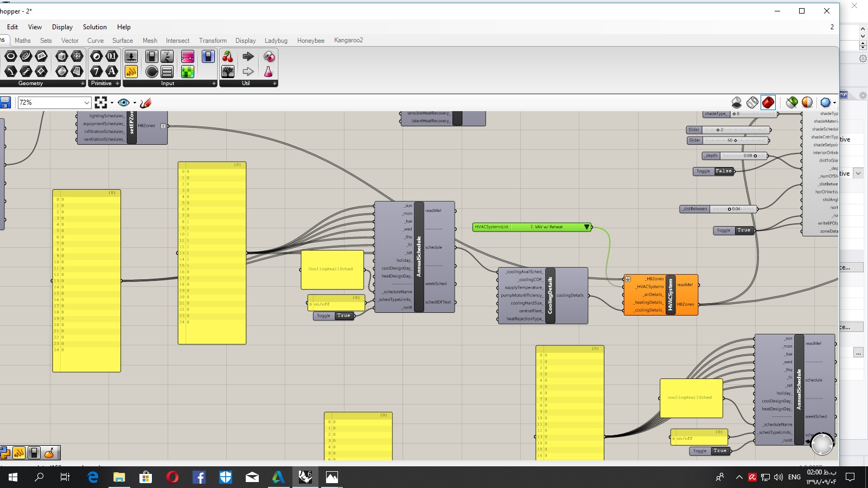Switch to the Honeybee tab

pos(311,41)
